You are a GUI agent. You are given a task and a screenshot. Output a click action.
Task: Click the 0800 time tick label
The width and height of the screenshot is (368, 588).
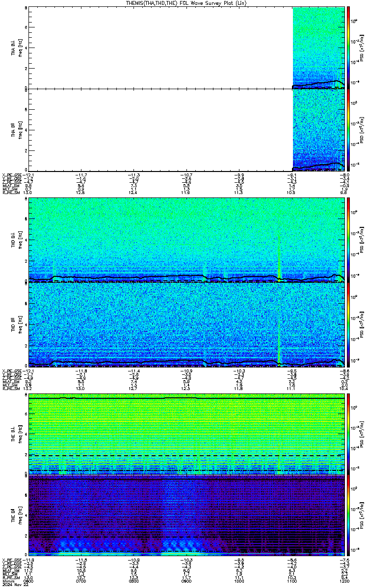tap(133, 581)
